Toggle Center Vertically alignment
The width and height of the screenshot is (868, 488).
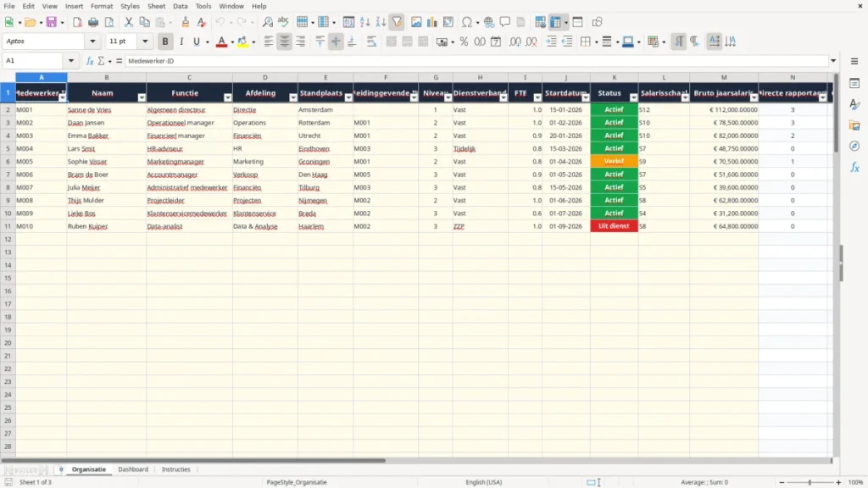(336, 42)
